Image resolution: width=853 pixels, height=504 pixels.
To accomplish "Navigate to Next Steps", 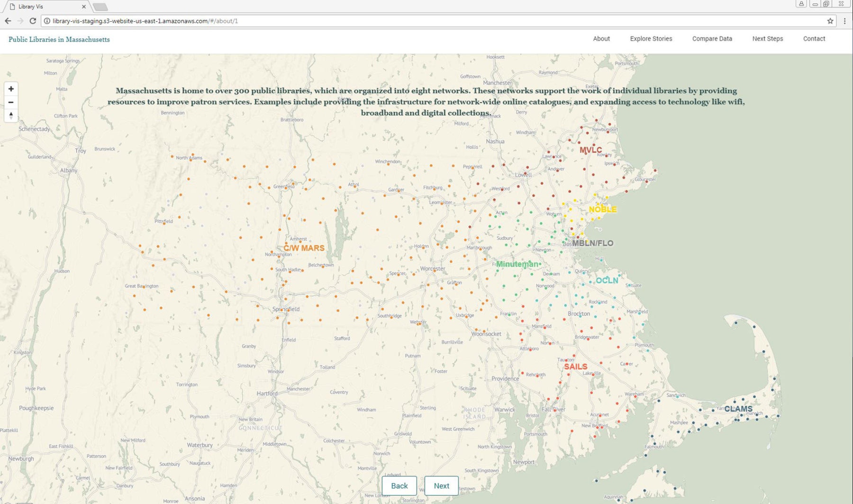I will [768, 39].
